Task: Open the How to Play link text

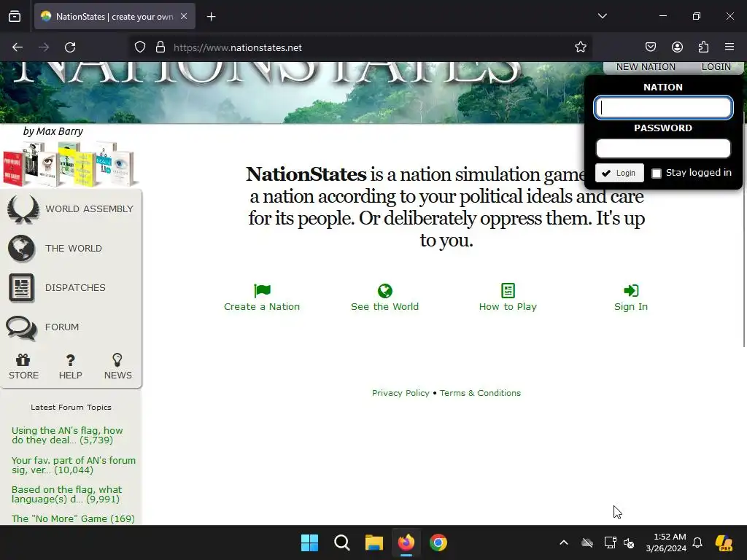Action: pos(508,307)
